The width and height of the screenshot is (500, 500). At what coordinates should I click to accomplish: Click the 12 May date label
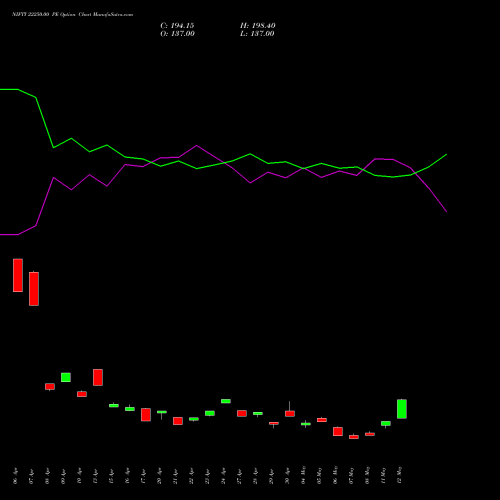point(400,476)
